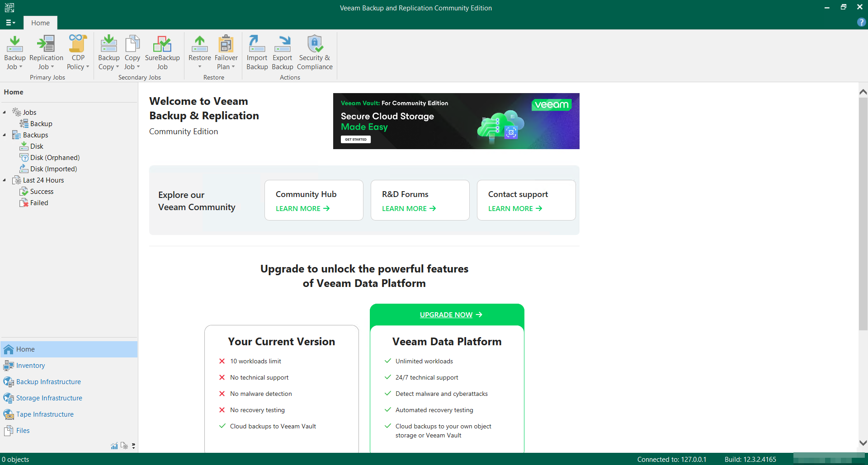Screen dimensions: 868x465
Task: Open the Veeam Vault cloud storage banner
Action: [456, 121]
